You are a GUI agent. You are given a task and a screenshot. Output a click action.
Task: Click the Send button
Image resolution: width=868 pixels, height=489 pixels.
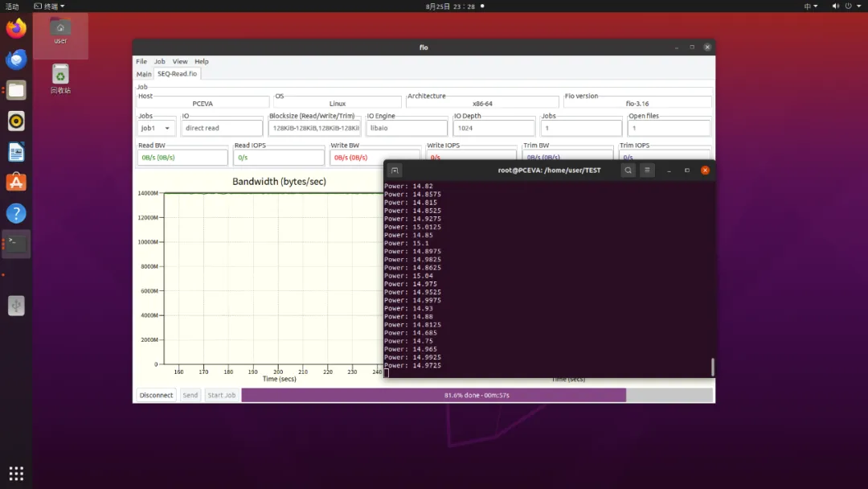coord(190,395)
